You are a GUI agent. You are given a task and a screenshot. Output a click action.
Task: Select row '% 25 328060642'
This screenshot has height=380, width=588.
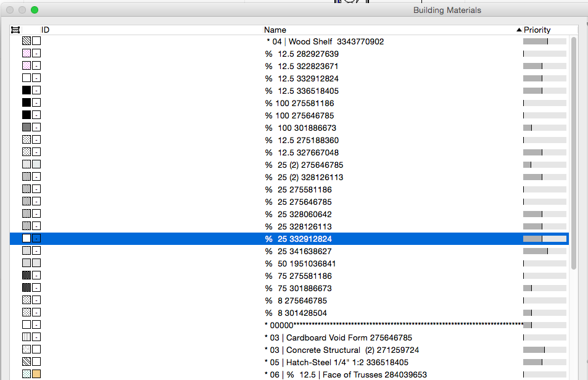pyautogui.click(x=289, y=214)
